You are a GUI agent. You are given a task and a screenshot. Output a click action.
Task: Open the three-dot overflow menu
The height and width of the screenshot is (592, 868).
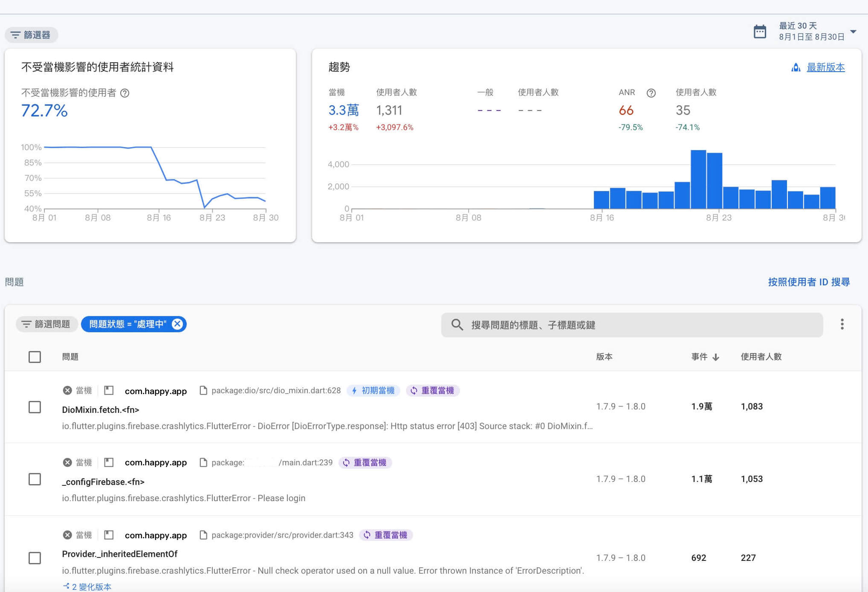click(842, 324)
